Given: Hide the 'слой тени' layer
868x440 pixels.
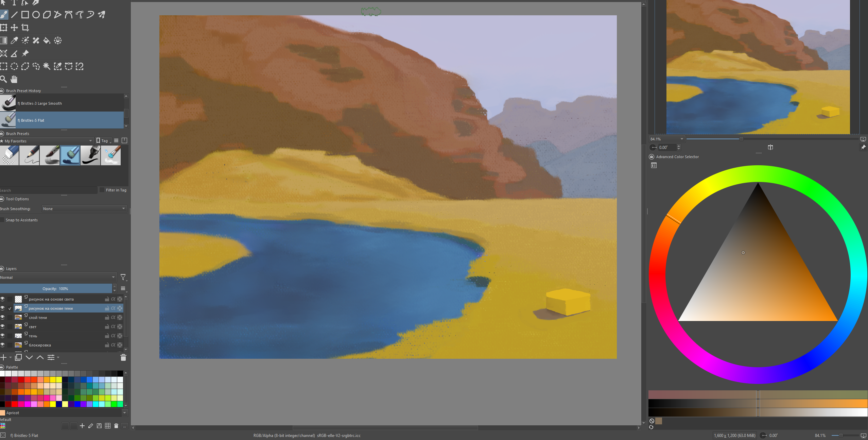Looking at the screenshot, I should (x=3, y=318).
